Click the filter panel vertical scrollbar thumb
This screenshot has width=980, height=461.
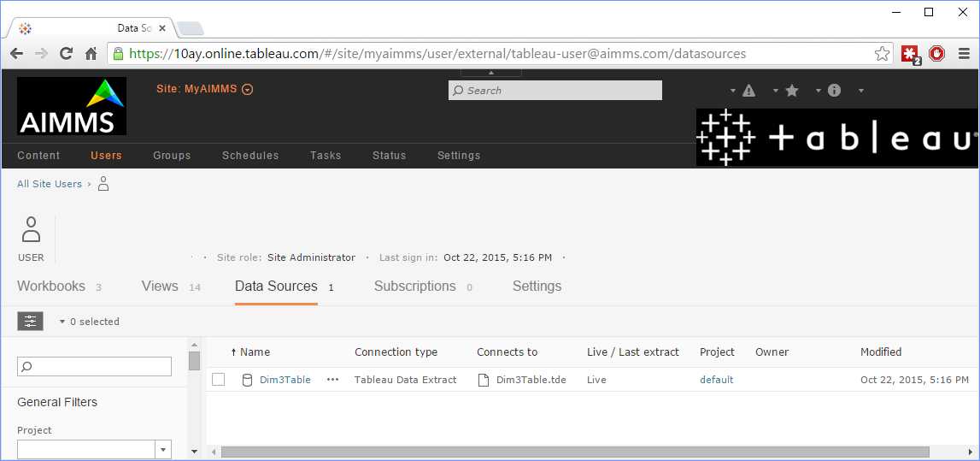pos(194,361)
